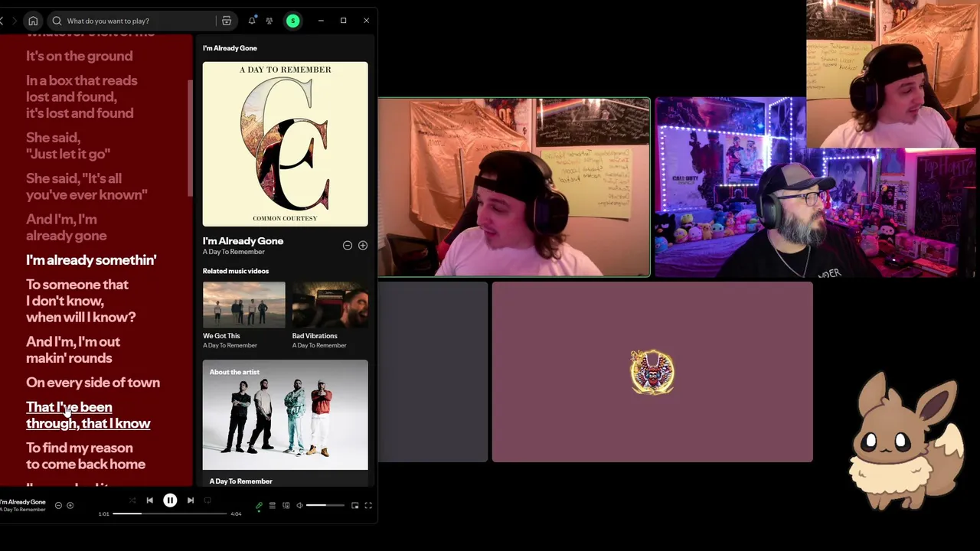980x551 pixels.
Task: Click minus icon in bottom now-playing bar
Action: click(x=58, y=505)
